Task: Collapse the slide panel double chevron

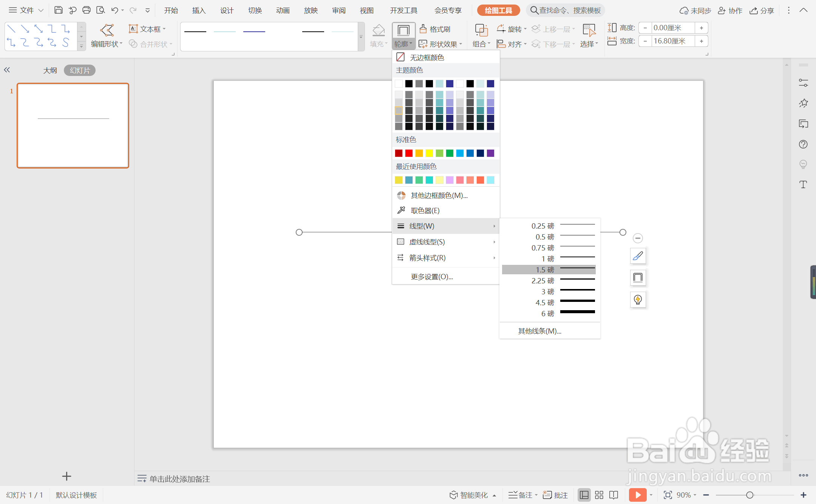Action: pyautogui.click(x=7, y=70)
